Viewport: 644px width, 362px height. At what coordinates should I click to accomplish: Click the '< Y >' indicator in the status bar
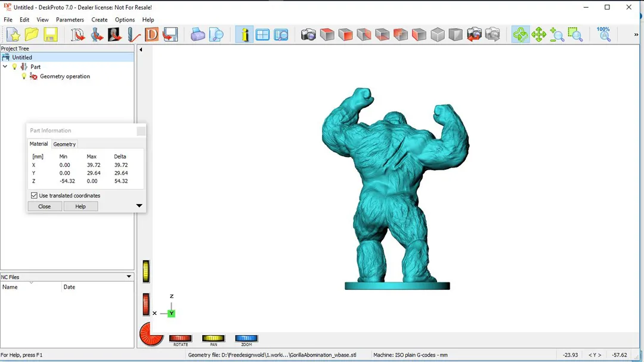[595, 355]
